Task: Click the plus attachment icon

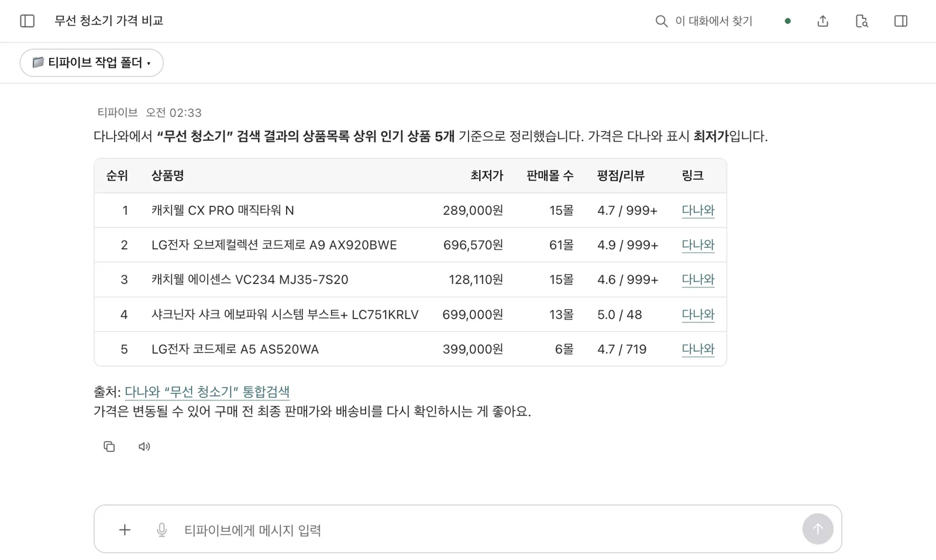Action: click(125, 530)
